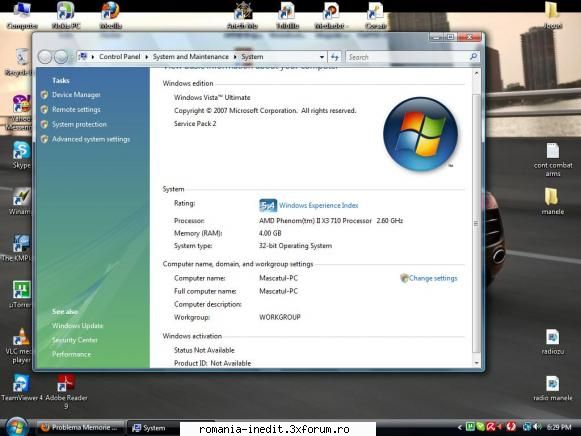Open the Mozilla Firefox desktop icon
The image size is (581, 436).
click(111, 16)
